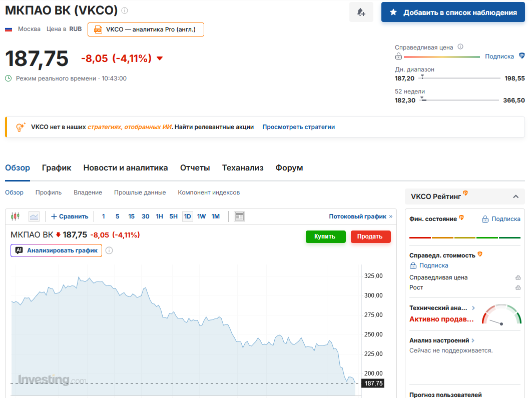532x398 pixels.
Task: Click the 366,50 52-week high value
Action: coord(514,100)
